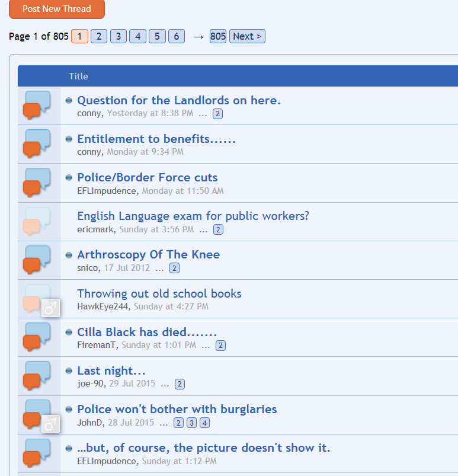Click faded thread icon for English Language exam
Image resolution: width=458 pixels, height=476 pixels.
pos(36,221)
